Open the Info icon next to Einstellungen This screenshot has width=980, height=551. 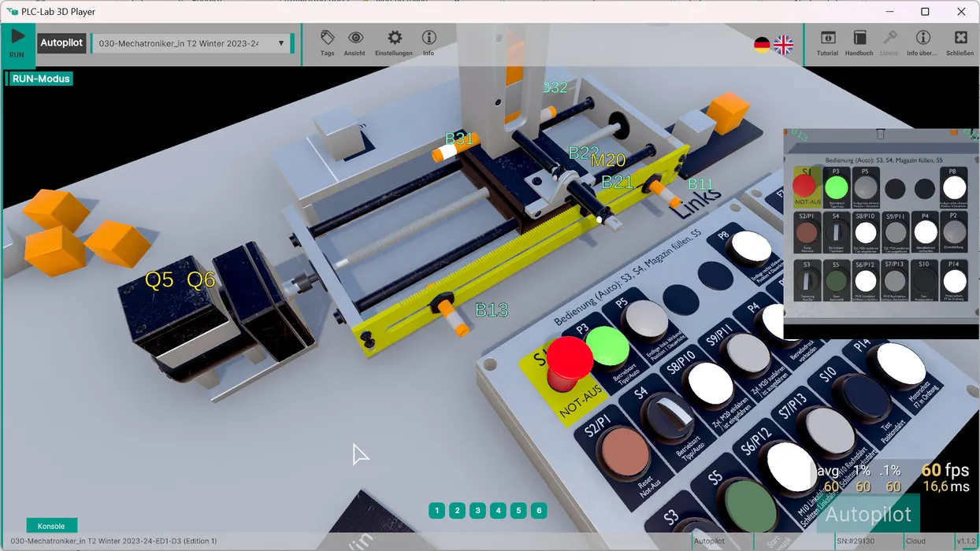pyautogui.click(x=429, y=43)
